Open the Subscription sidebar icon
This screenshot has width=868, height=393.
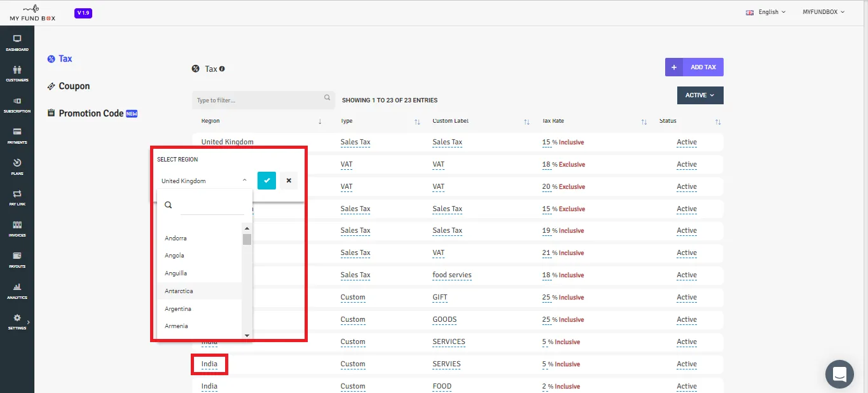17,105
